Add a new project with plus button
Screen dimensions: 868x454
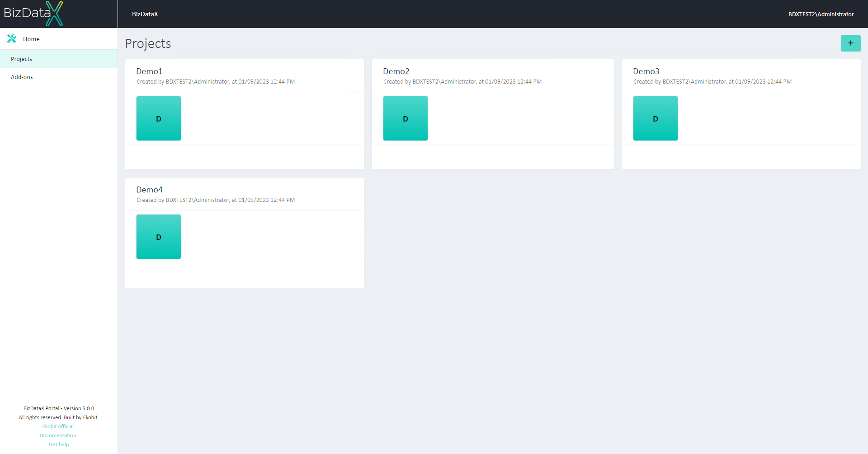850,43
